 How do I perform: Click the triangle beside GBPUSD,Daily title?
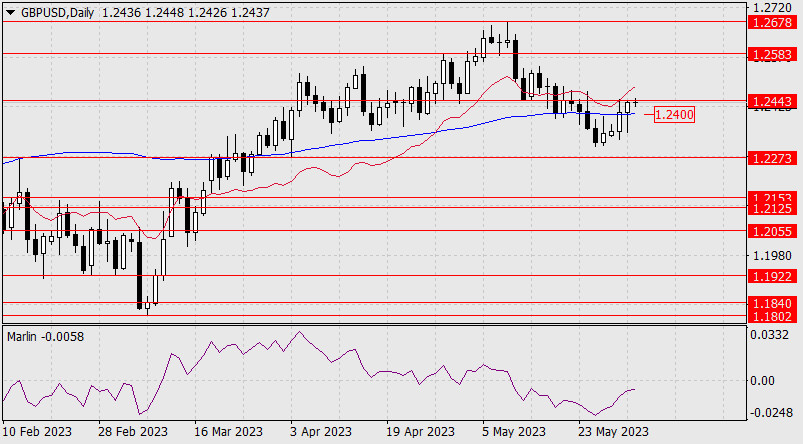pos(10,13)
